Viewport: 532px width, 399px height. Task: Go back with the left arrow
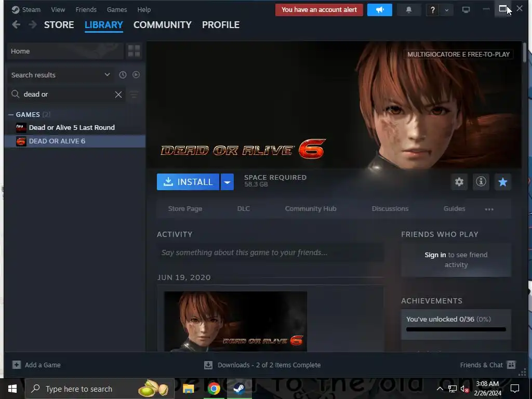click(x=16, y=25)
